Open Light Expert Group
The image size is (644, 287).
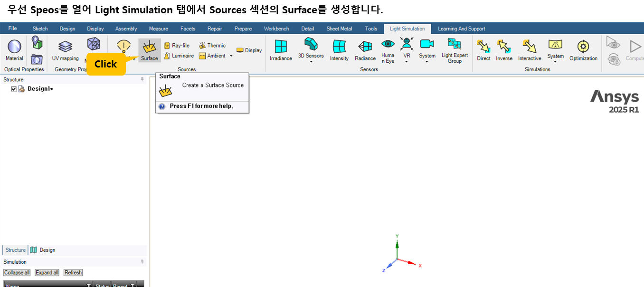coord(455,51)
